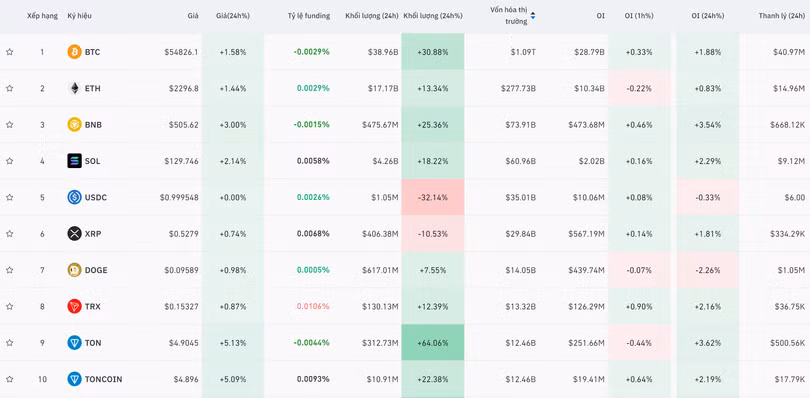Sort by Tỷ lệ funding column header

(x=309, y=16)
